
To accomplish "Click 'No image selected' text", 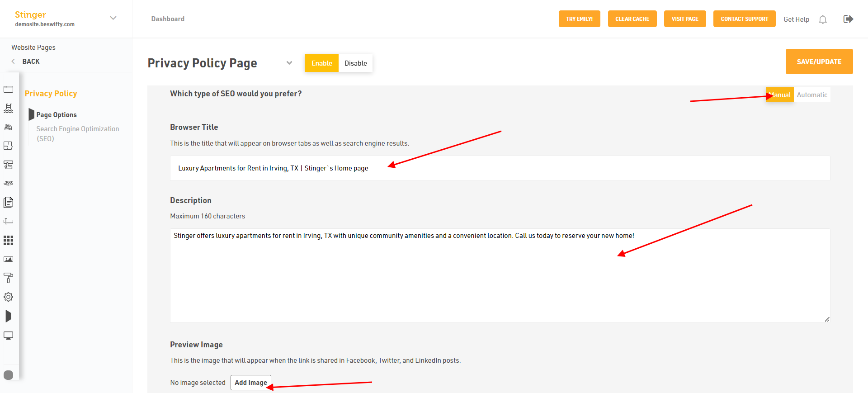I will (x=198, y=383).
